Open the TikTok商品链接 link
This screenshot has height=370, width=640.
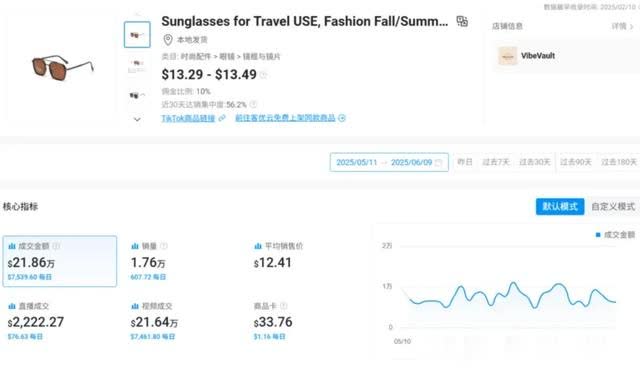[188, 118]
